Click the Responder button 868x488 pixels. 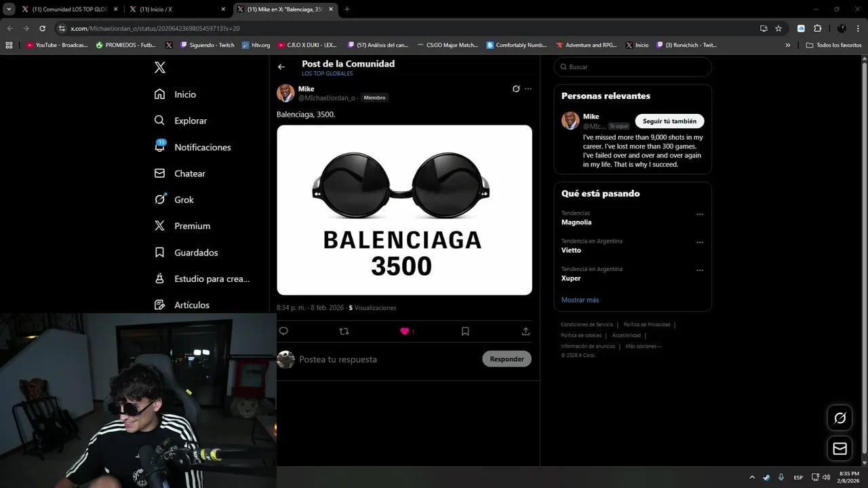(x=507, y=359)
